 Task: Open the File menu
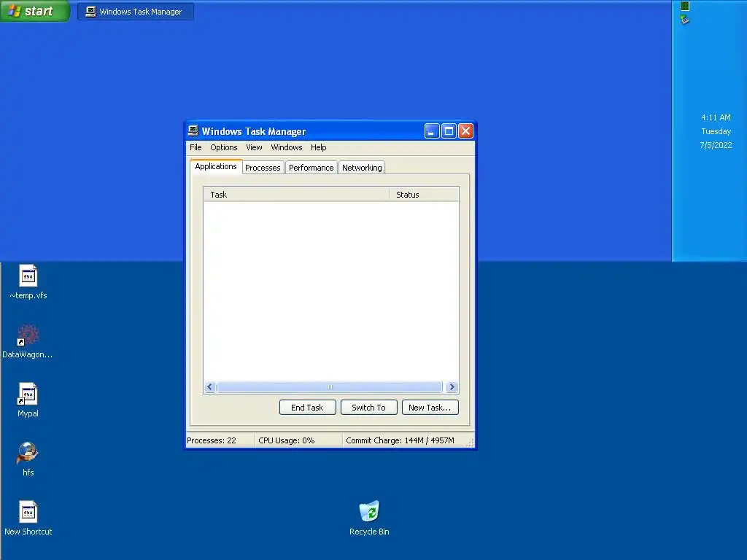pos(196,147)
